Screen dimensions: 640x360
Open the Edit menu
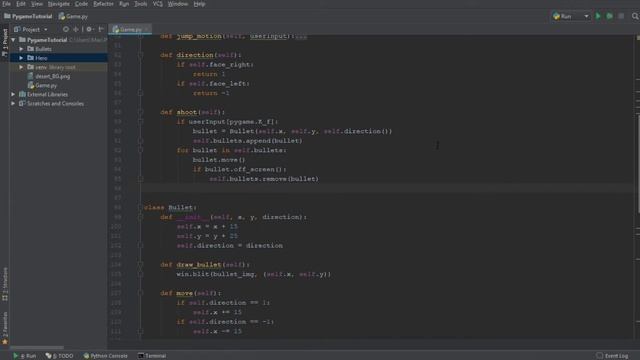(20, 4)
